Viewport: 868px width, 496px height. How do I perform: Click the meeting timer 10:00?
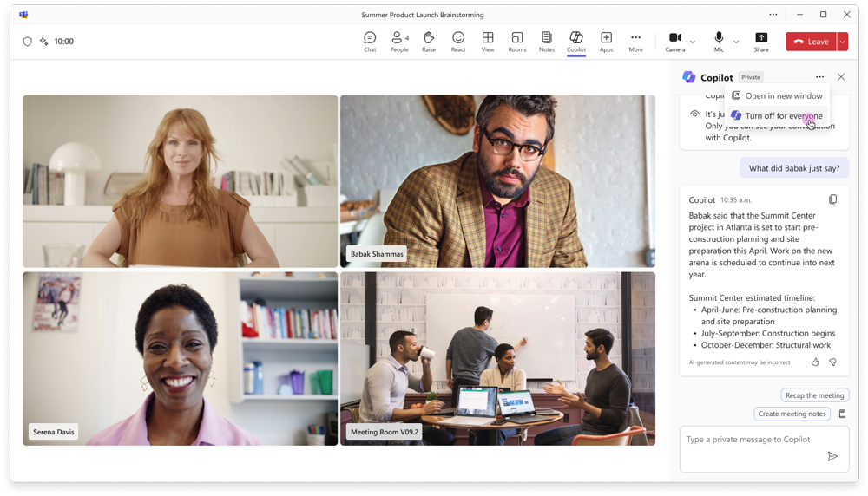click(63, 42)
